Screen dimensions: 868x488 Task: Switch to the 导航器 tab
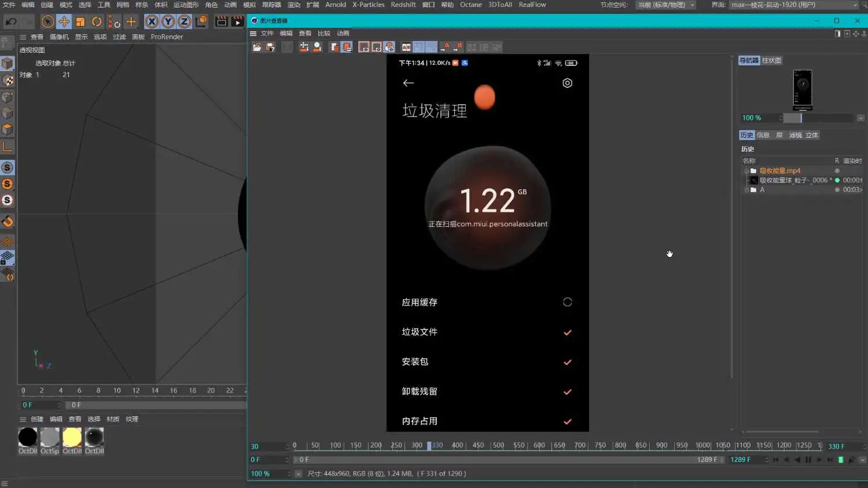749,60
